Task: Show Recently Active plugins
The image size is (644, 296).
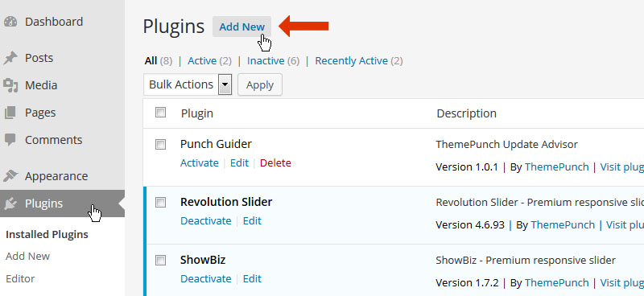Action: coord(351,61)
